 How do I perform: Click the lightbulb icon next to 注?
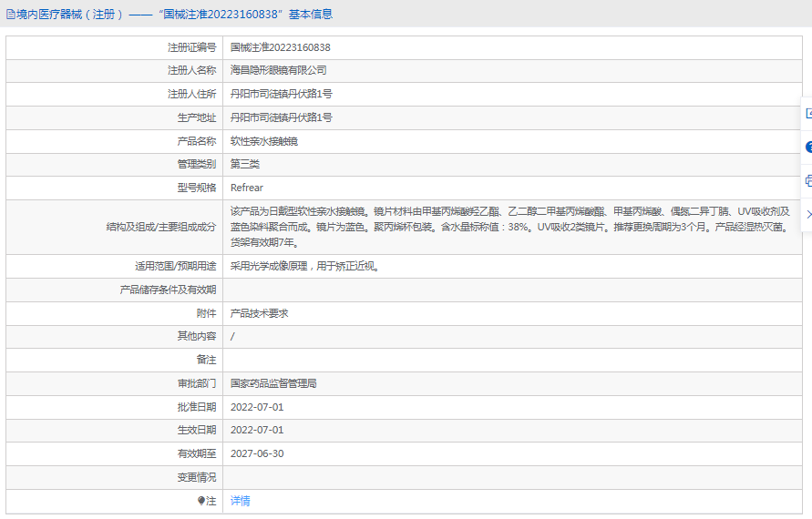coord(201,501)
